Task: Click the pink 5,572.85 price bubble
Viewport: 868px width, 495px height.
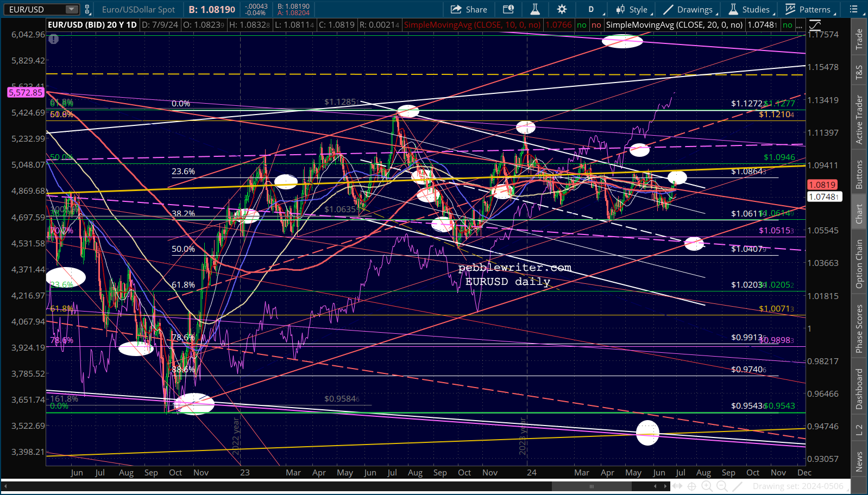Action: click(x=26, y=92)
